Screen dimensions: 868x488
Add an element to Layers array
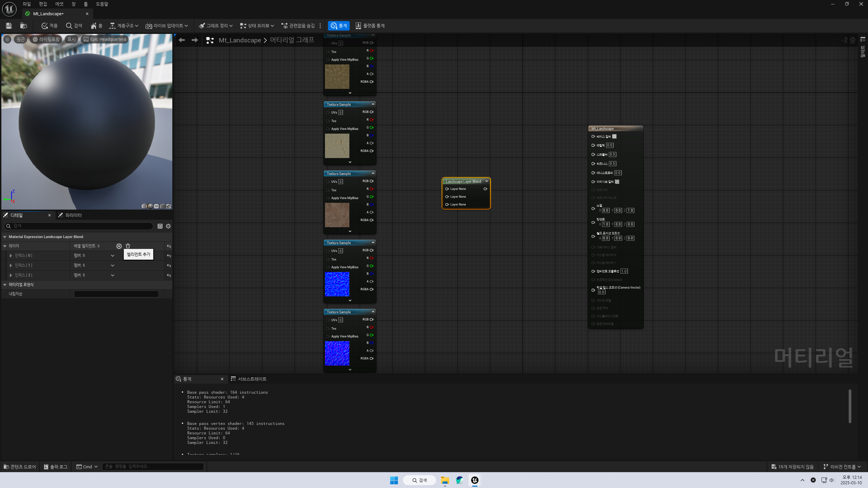coord(119,246)
